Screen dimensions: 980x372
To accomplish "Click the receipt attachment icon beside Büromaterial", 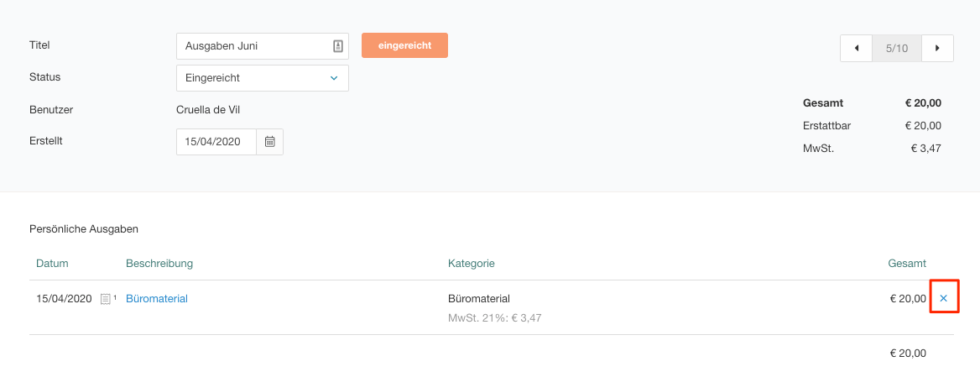I will pos(106,299).
